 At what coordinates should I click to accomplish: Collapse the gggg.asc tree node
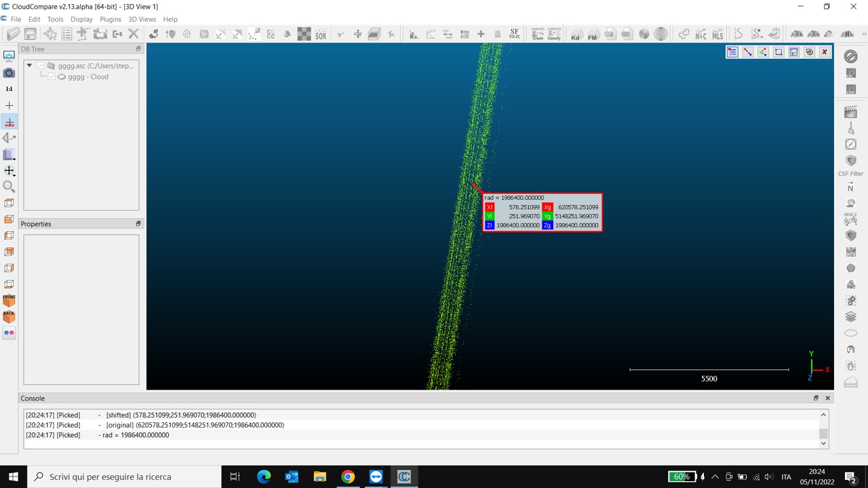tap(29, 66)
